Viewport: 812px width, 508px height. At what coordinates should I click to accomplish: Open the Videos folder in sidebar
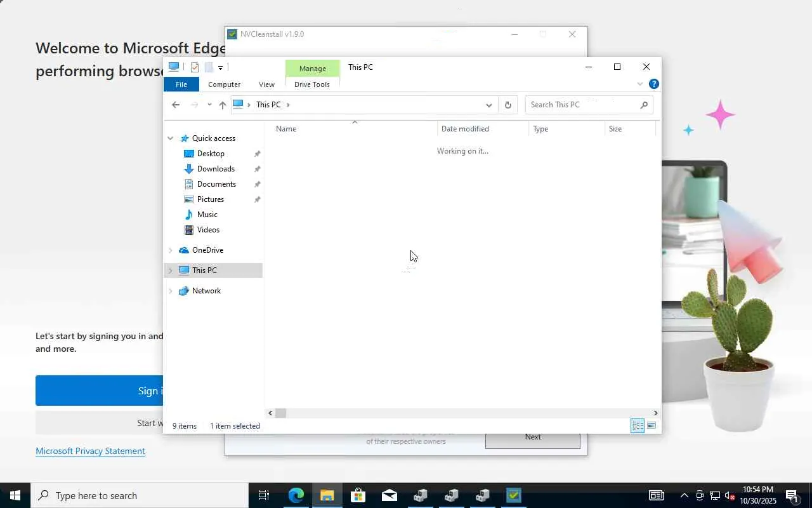[208, 230]
